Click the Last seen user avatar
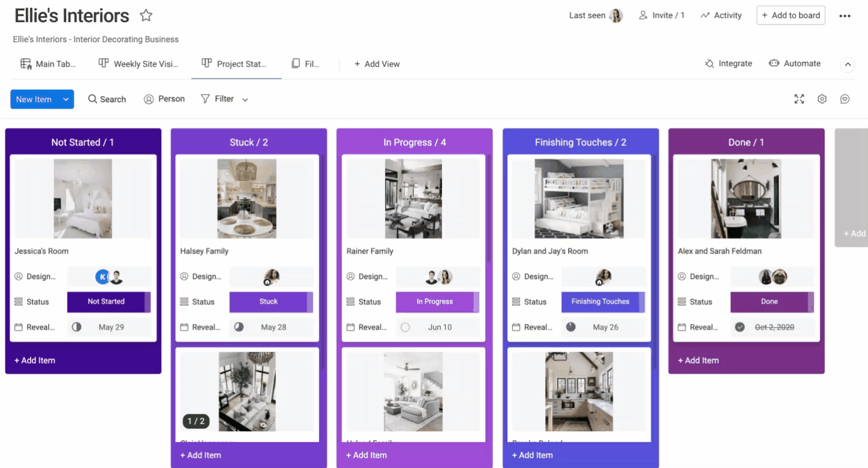This screenshot has height=468, width=868. click(616, 16)
